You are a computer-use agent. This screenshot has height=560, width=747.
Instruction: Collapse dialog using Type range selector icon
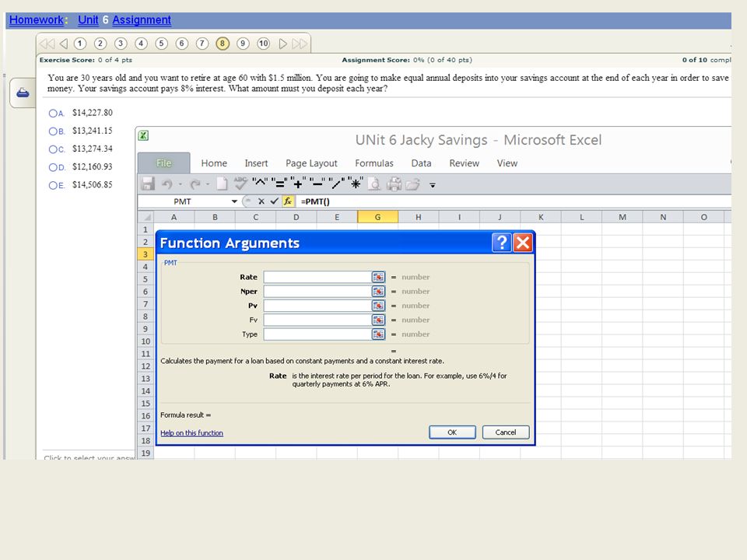[x=378, y=334]
